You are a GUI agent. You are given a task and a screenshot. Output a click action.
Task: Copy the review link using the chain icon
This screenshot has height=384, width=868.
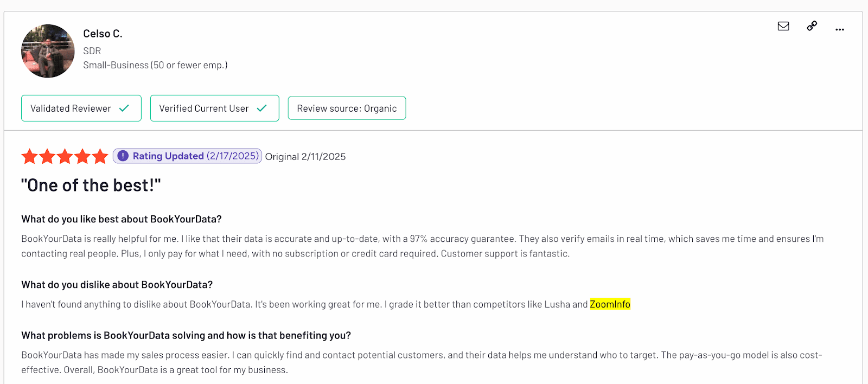[x=811, y=25]
